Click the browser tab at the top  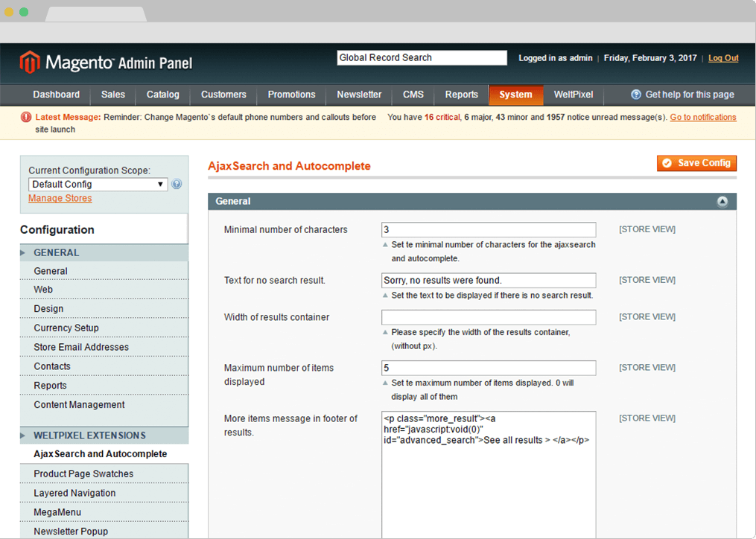coord(96,14)
